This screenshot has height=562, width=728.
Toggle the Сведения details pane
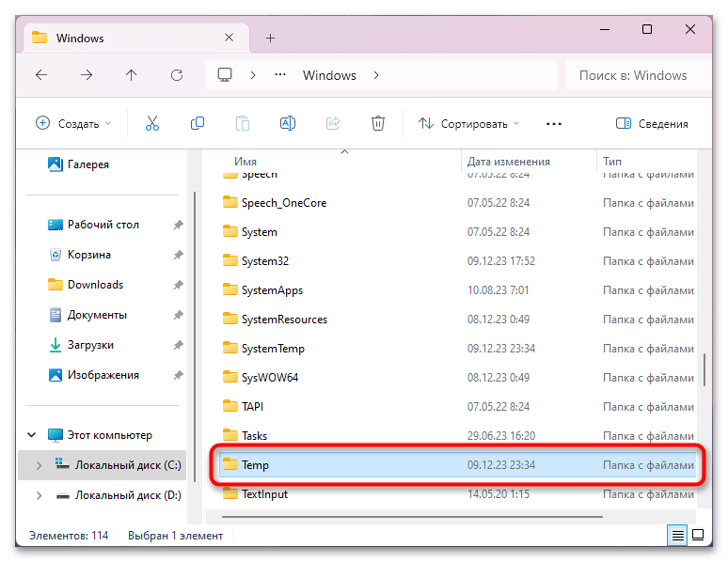pyautogui.click(x=652, y=123)
